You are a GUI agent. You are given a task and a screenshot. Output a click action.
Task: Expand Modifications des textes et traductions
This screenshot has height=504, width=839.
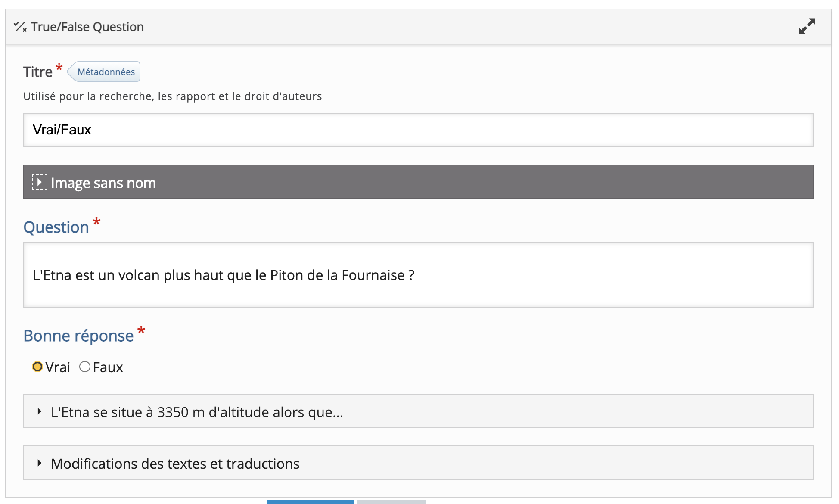pos(175,464)
